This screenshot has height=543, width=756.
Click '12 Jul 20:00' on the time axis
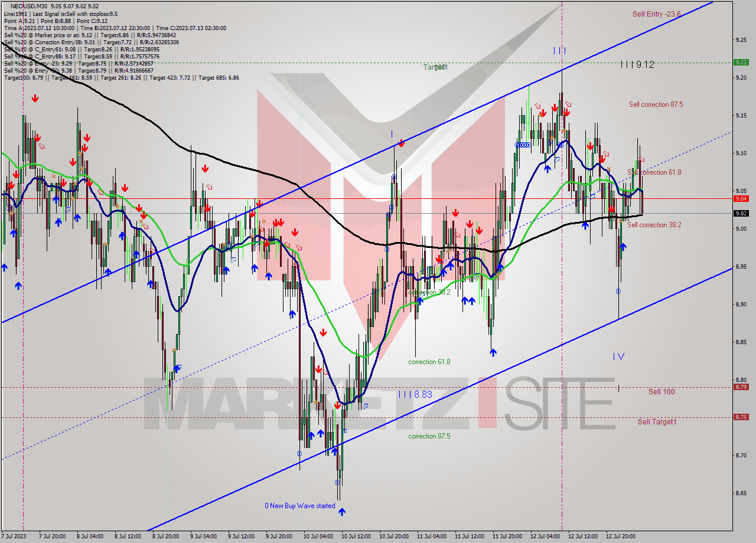point(621,537)
